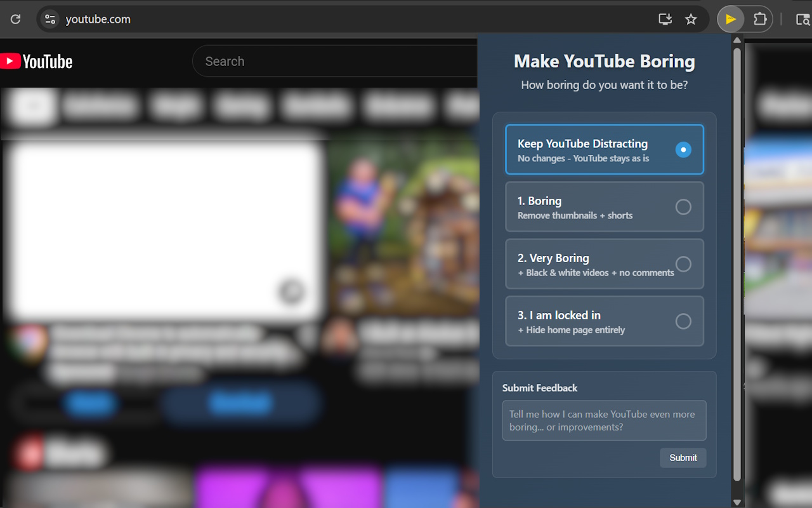Open the Make YouTube Boring extension icon

pyautogui.click(x=731, y=19)
